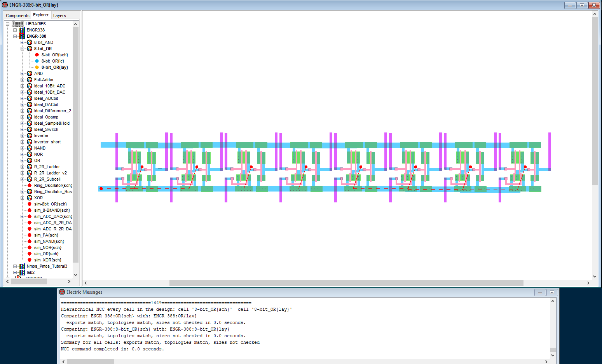Select Ideal_10Bit_DAC tree item
Image resolution: width=602 pixels, height=364 pixels.
50,92
